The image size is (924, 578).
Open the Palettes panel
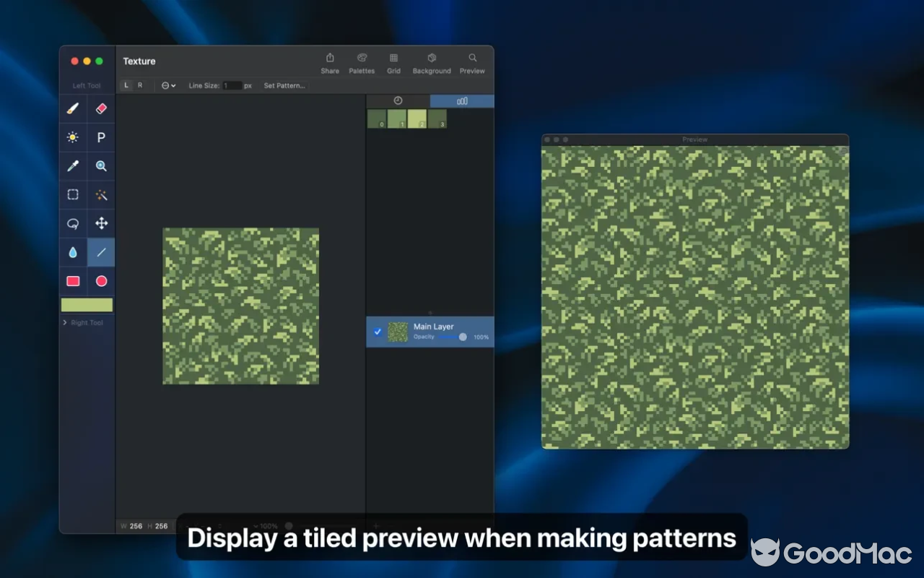coord(362,63)
